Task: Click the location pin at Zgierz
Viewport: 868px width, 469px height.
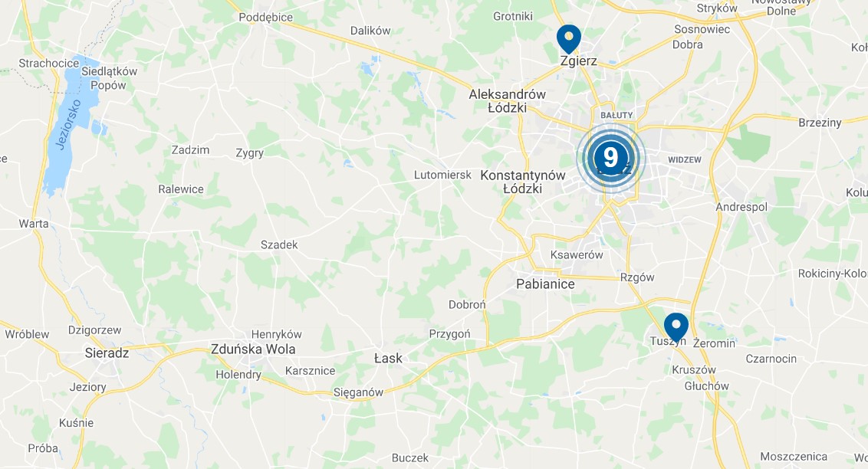Action: pyautogui.click(x=568, y=38)
